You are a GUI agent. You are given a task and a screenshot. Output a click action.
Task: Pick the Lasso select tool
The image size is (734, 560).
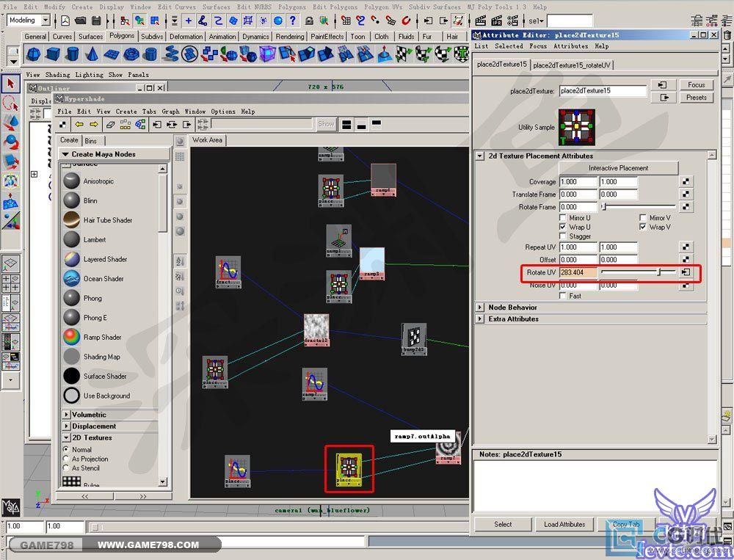click(11, 103)
